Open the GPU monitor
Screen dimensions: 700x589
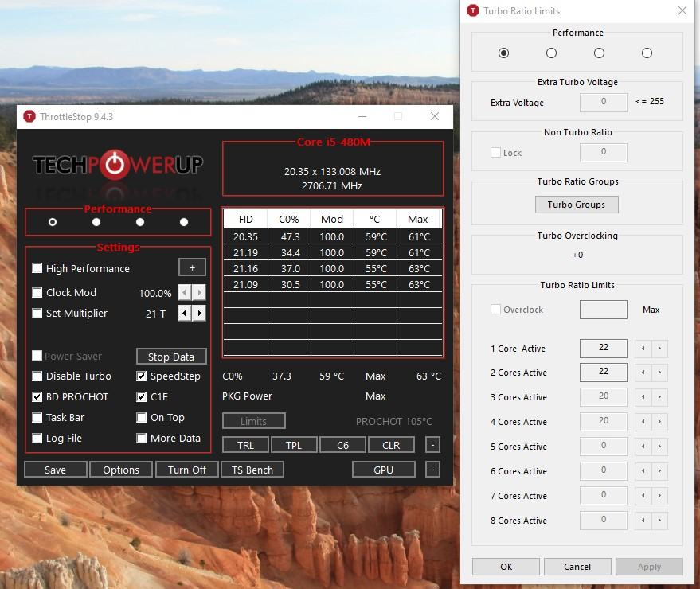pos(384,470)
